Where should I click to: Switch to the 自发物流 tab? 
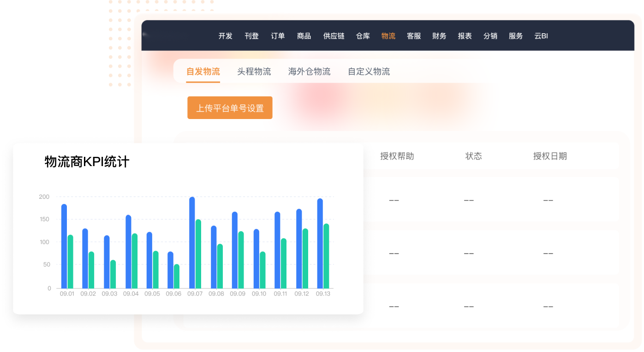pos(203,72)
